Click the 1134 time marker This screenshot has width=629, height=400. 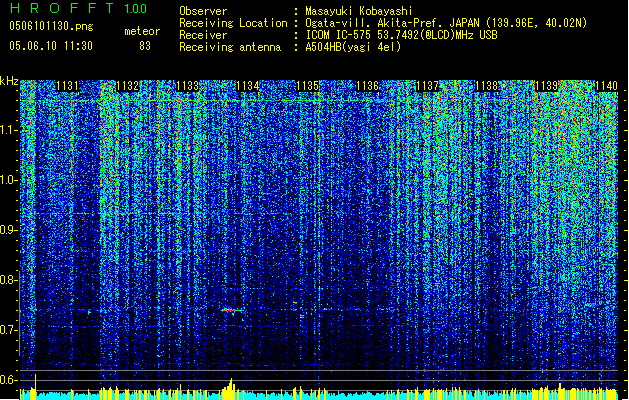pyautogui.click(x=248, y=86)
